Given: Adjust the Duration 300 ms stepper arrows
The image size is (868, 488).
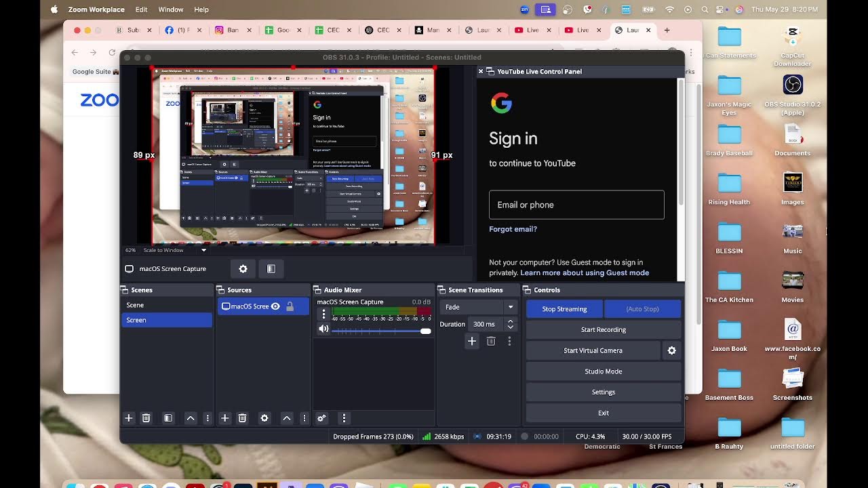Looking at the screenshot, I should (511, 324).
